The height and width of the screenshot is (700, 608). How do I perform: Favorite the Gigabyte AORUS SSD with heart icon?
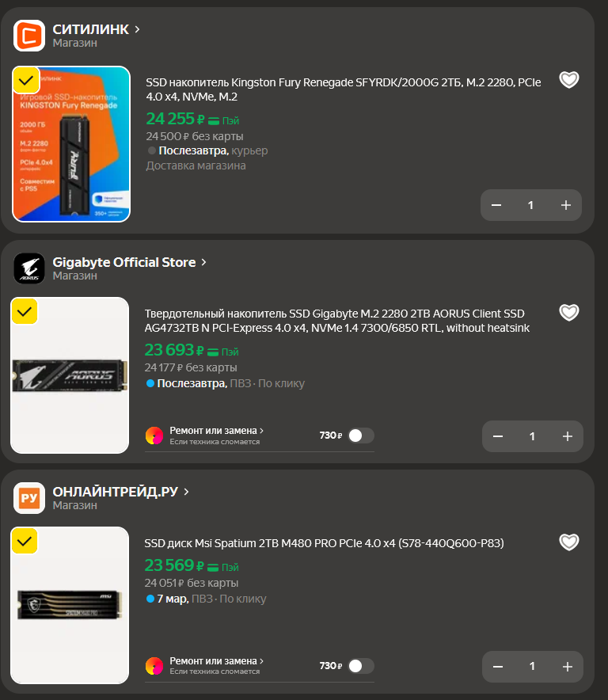(568, 312)
